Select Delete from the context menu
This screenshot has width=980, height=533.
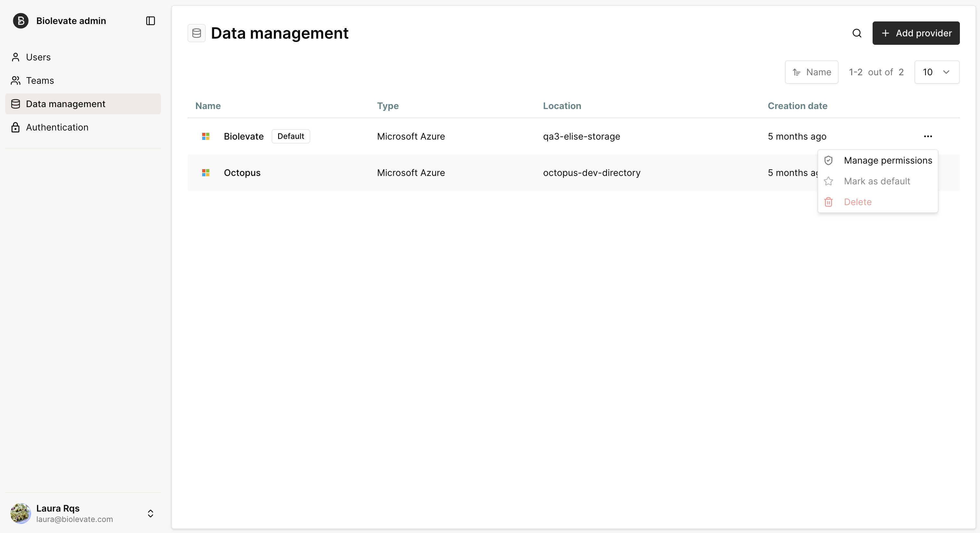pos(878,202)
